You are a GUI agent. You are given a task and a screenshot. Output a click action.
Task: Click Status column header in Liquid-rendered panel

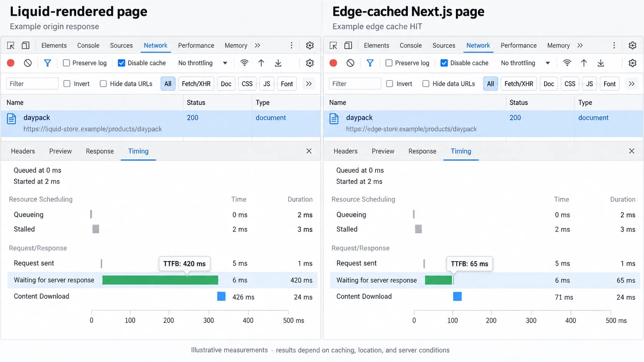pyautogui.click(x=196, y=102)
